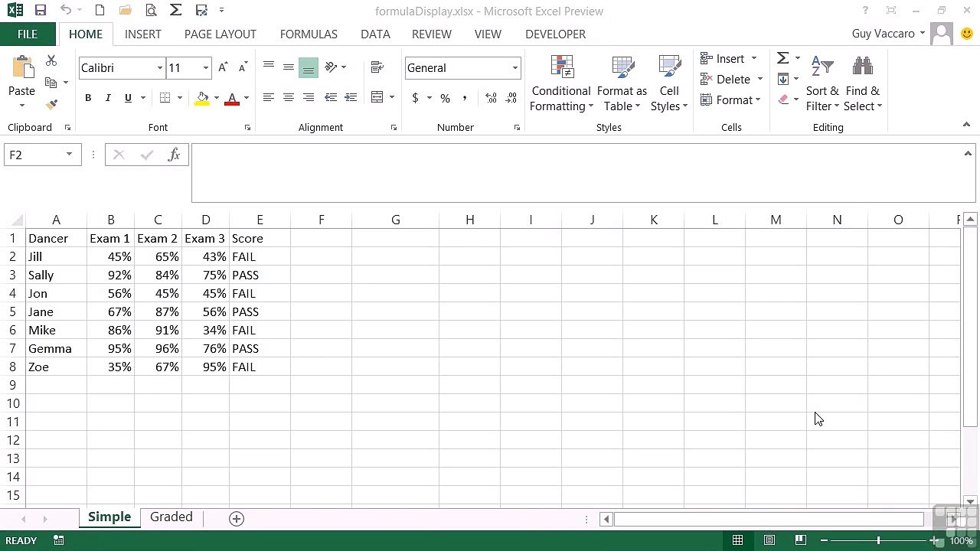Expand the Sort & Filter menu
The image size is (980, 551).
point(822,84)
